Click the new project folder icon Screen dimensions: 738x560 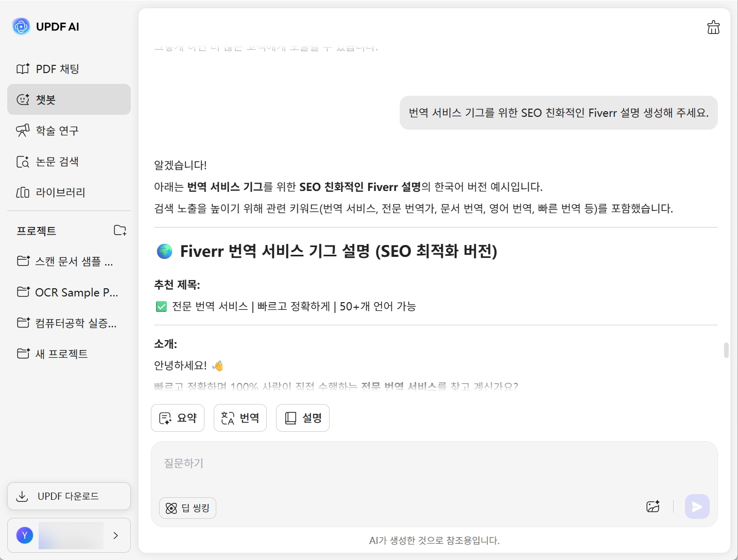120,231
